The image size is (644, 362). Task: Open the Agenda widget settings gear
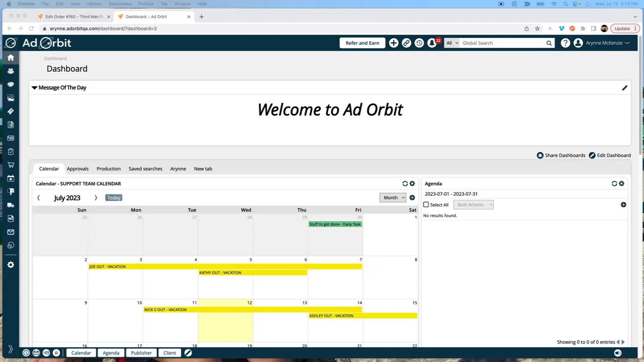point(622,184)
